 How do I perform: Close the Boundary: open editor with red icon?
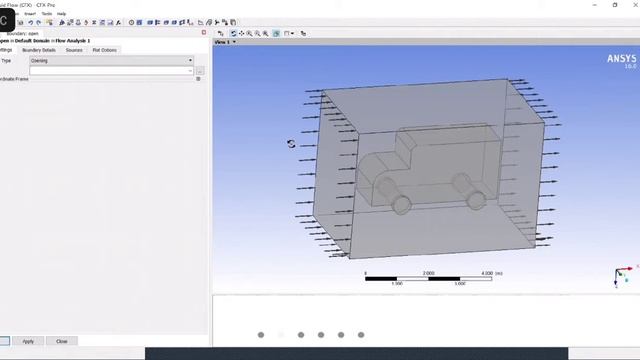tap(204, 32)
